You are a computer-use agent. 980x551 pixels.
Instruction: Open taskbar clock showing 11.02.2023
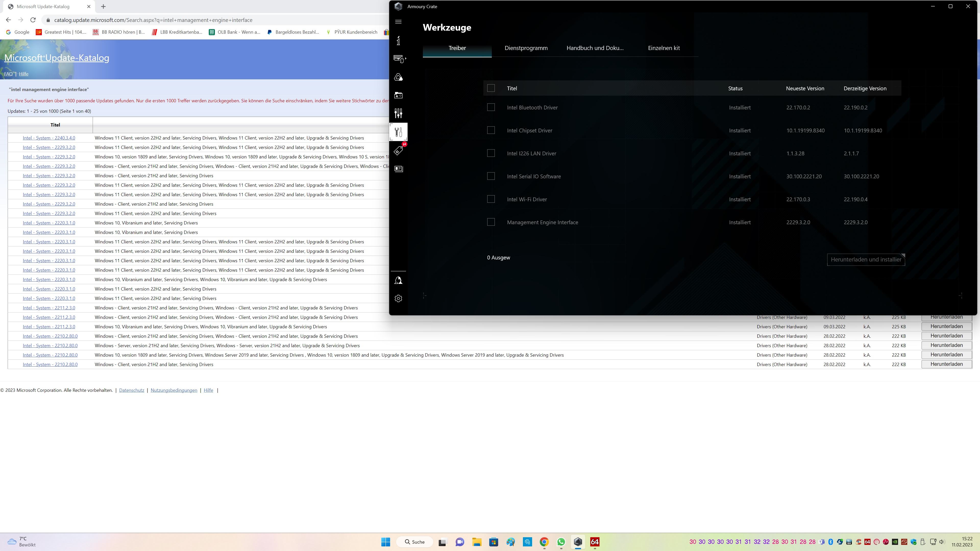tap(962, 542)
